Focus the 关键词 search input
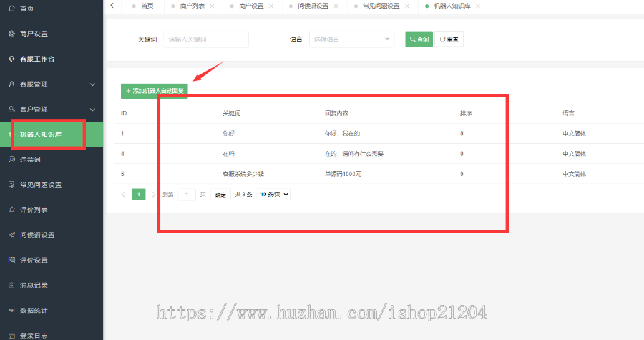 point(206,39)
